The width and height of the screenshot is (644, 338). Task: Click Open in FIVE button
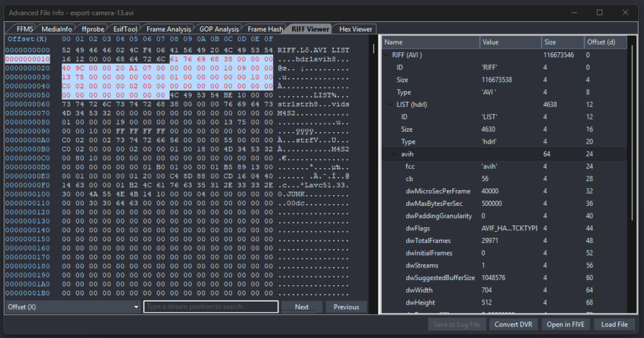pyautogui.click(x=567, y=324)
